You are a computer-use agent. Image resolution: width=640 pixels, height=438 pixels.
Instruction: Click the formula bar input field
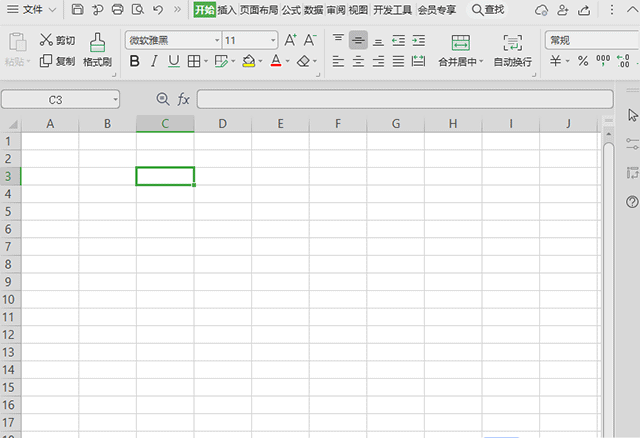pos(405,99)
